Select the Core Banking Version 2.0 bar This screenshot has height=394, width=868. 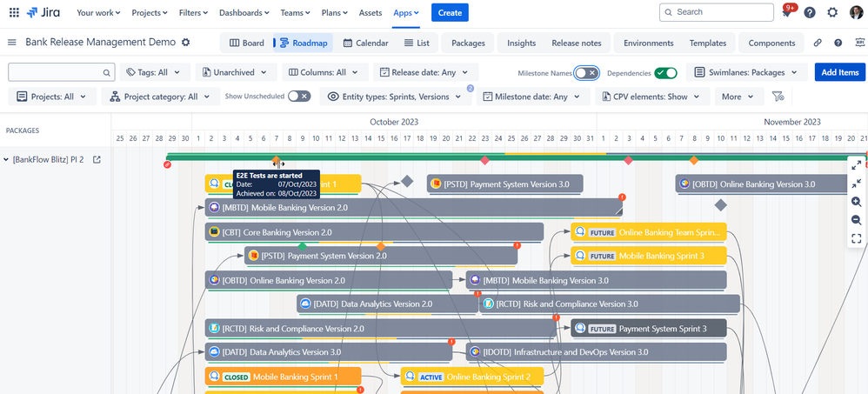[x=374, y=232]
